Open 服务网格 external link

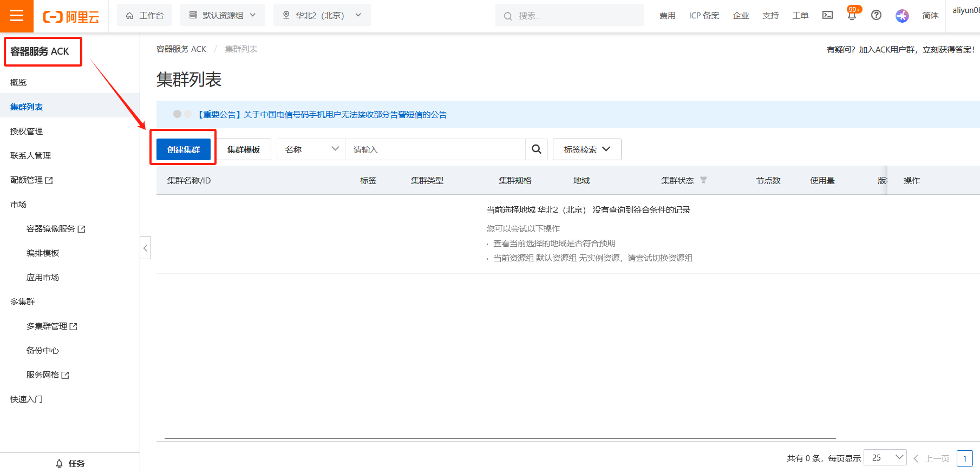point(48,375)
